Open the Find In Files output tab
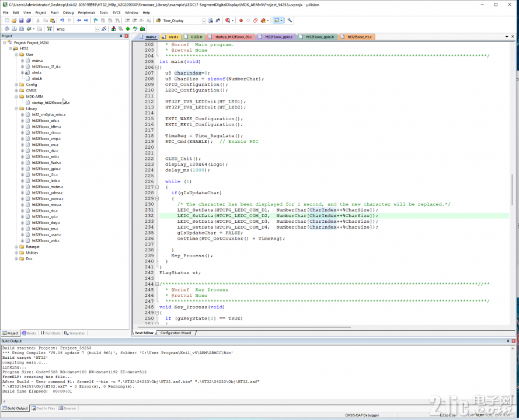The image size is (519, 420). (43, 408)
